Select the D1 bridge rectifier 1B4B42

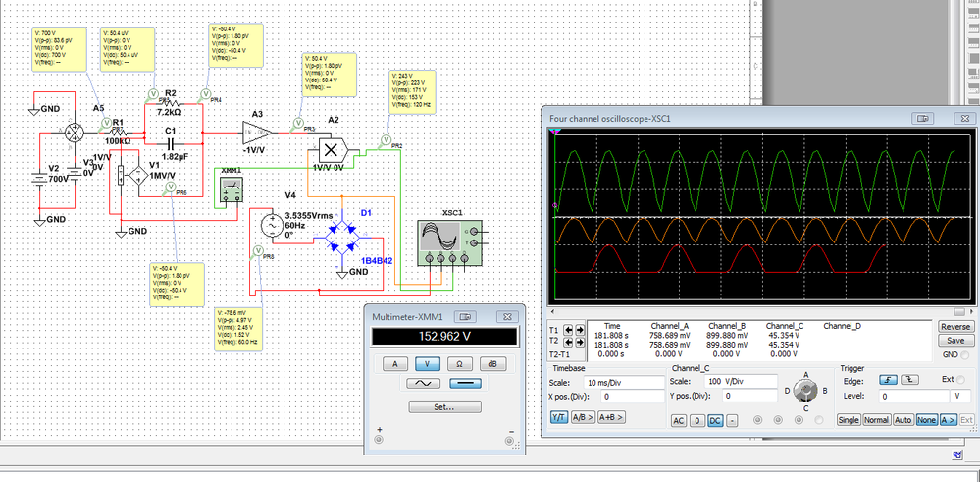pos(340,238)
